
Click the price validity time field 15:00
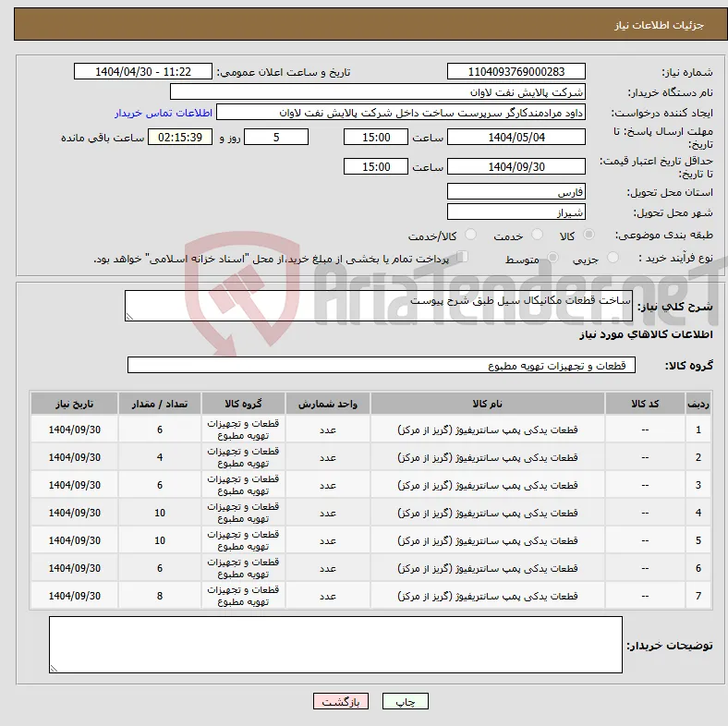pos(376,166)
